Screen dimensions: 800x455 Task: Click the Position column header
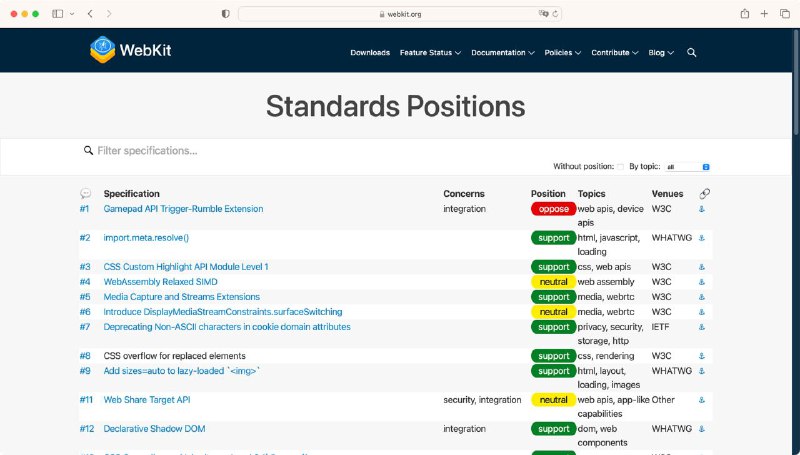click(x=548, y=194)
